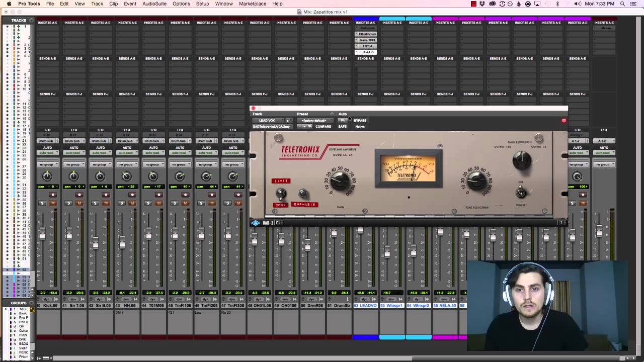Open Sn T.06 auto read automation mode
This screenshot has height=362, width=644.
(x=74, y=153)
